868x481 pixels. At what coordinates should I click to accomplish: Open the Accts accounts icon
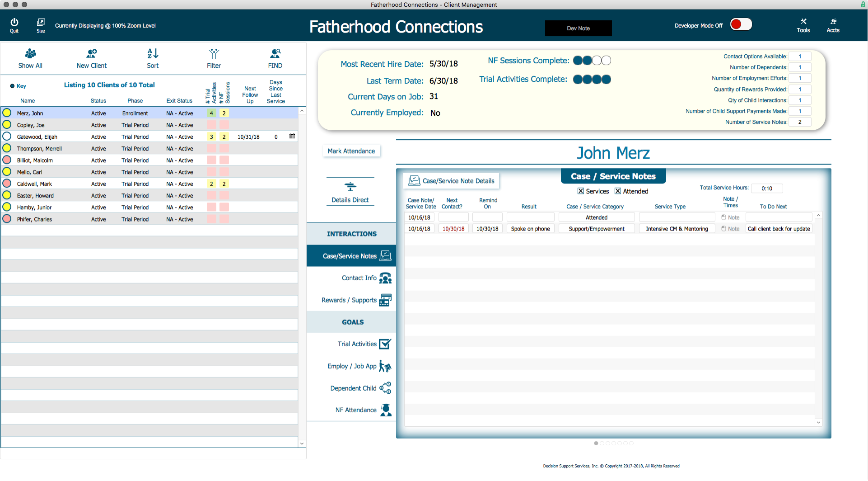pos(833,23)
